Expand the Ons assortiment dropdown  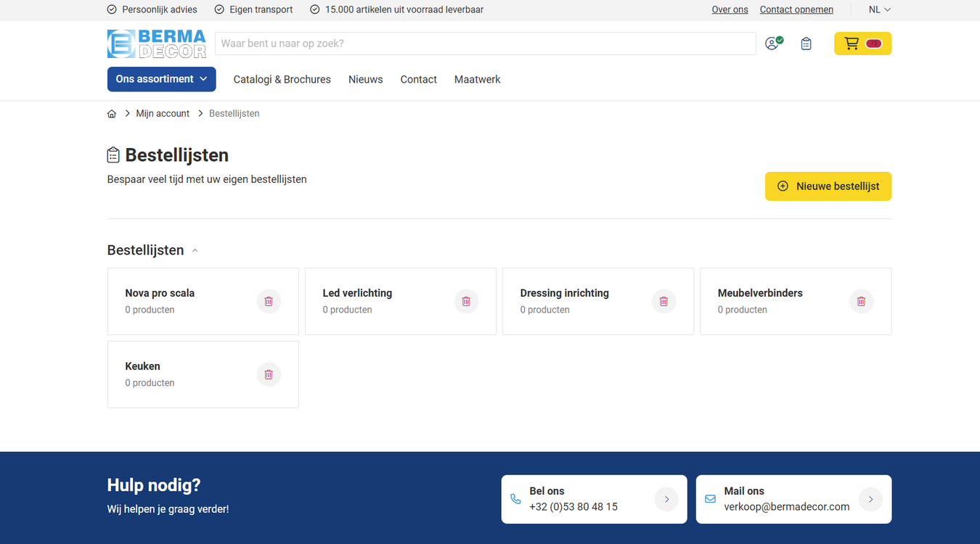coord(162,79)
